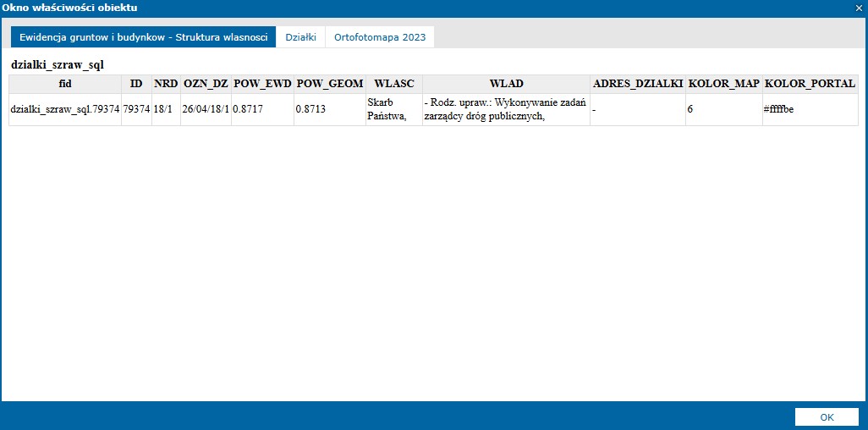Screen dimensions: 868x430
Task: Click the ADRES_DZIALKI column header
Action: tap(638, 84)
